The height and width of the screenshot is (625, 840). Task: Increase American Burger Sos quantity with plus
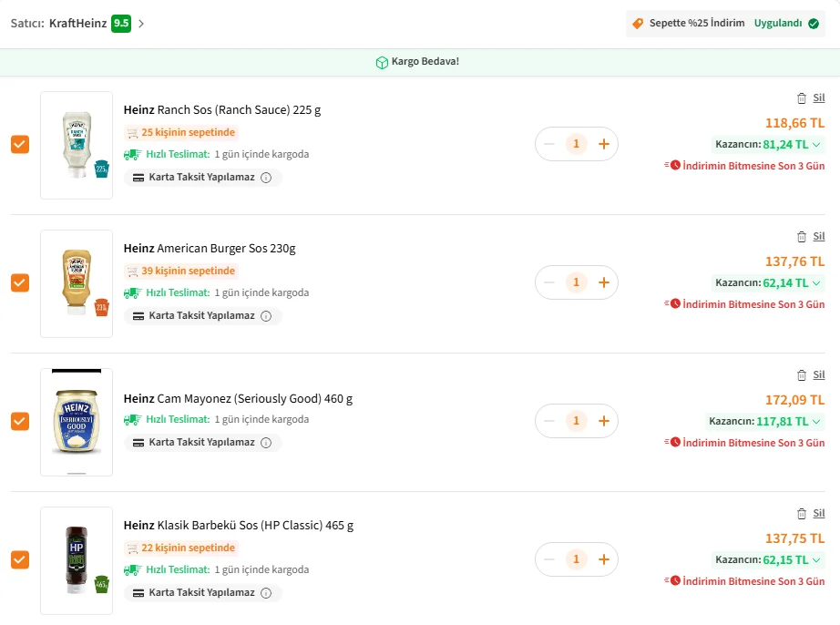tap(604, 282)
